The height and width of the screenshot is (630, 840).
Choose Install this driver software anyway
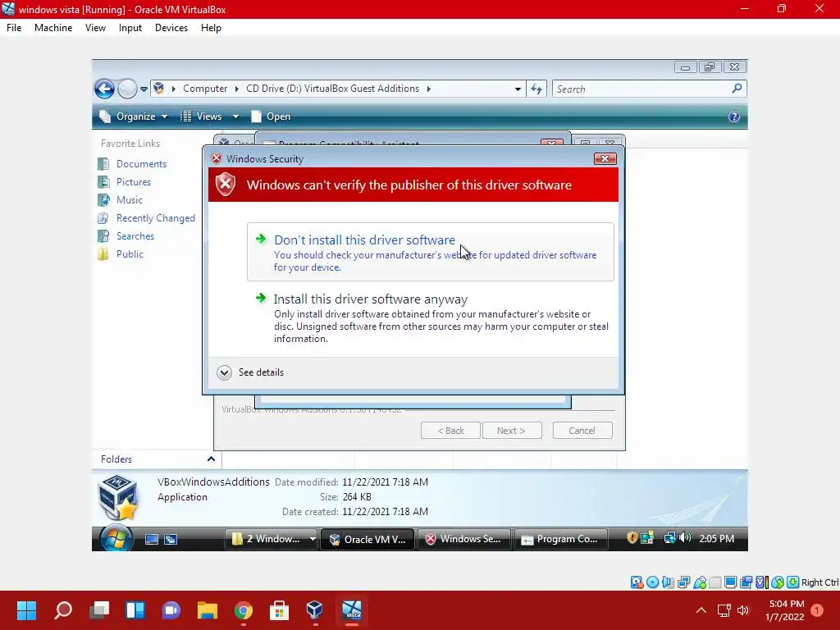(430, 317)
